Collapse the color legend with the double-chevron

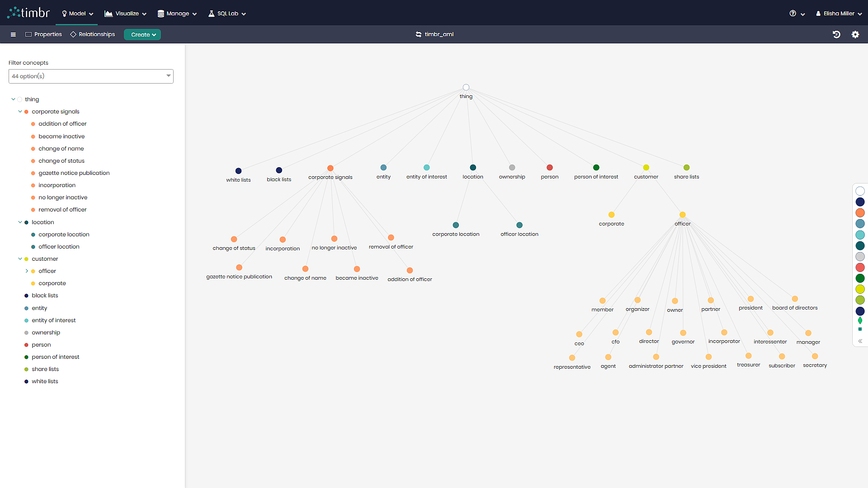pyautogui.click(x=860, y=341)
